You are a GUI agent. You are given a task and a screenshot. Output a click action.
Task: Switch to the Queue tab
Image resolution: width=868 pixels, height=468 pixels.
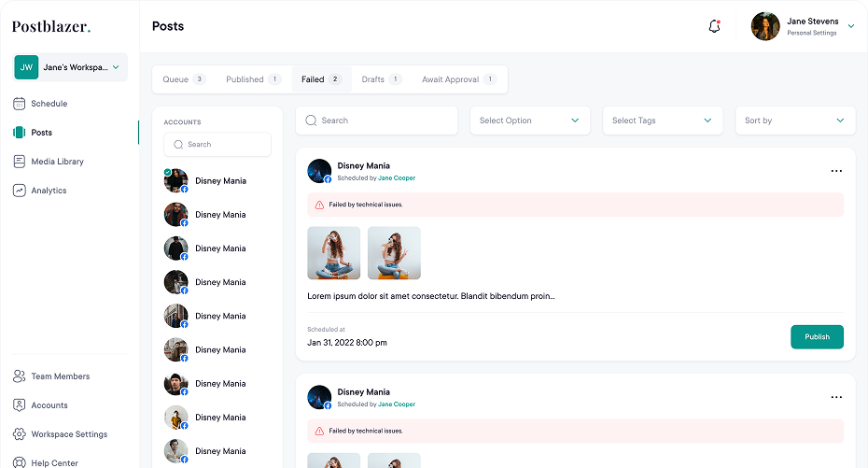pos(184,79)
